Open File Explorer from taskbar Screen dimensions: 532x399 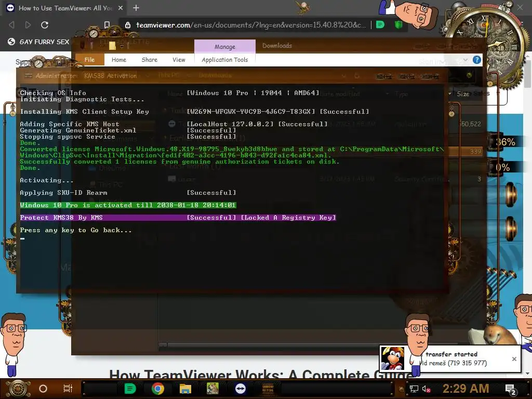coord(185,389)
